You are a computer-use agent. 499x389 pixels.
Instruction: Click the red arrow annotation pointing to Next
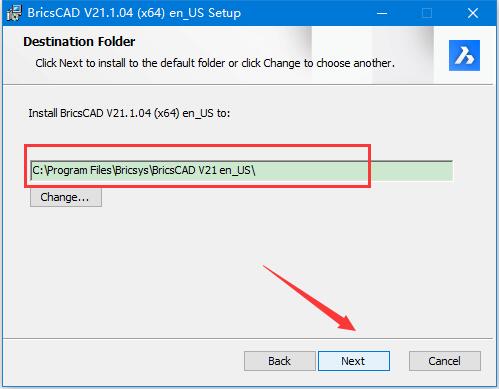point(310,298)
